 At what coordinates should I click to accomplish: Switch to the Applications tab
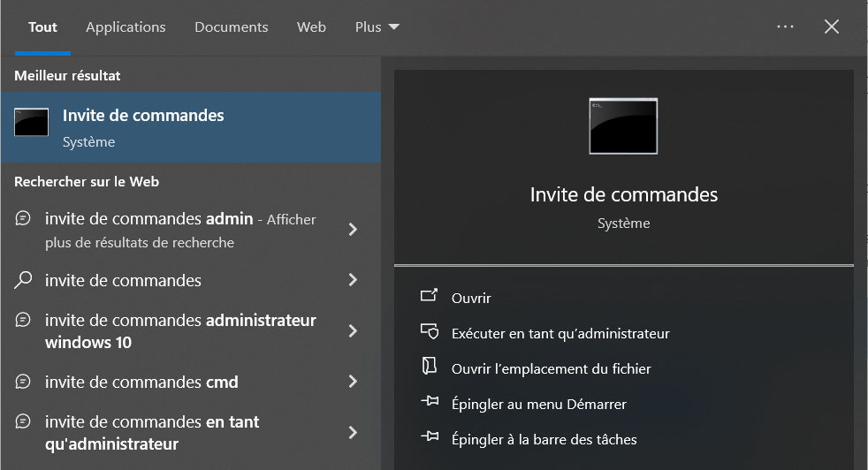(126, 27)
